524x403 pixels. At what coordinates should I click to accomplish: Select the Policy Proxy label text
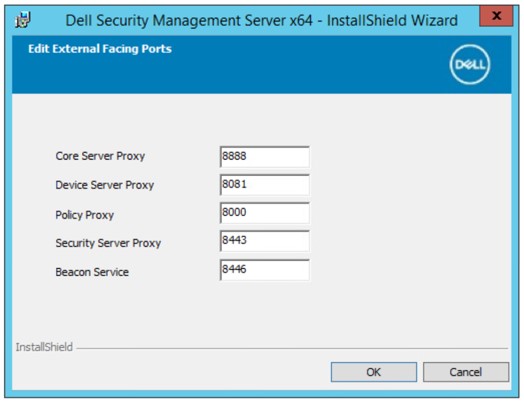point(85,215)
